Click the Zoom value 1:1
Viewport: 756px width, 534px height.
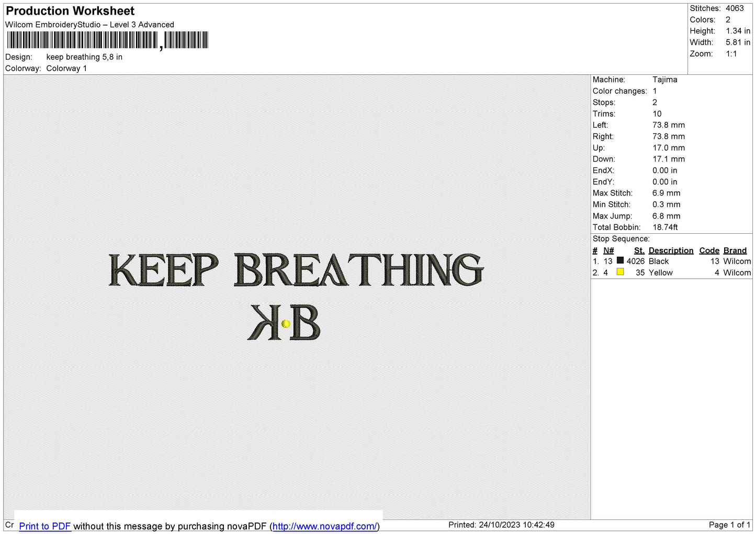point(731,54)
